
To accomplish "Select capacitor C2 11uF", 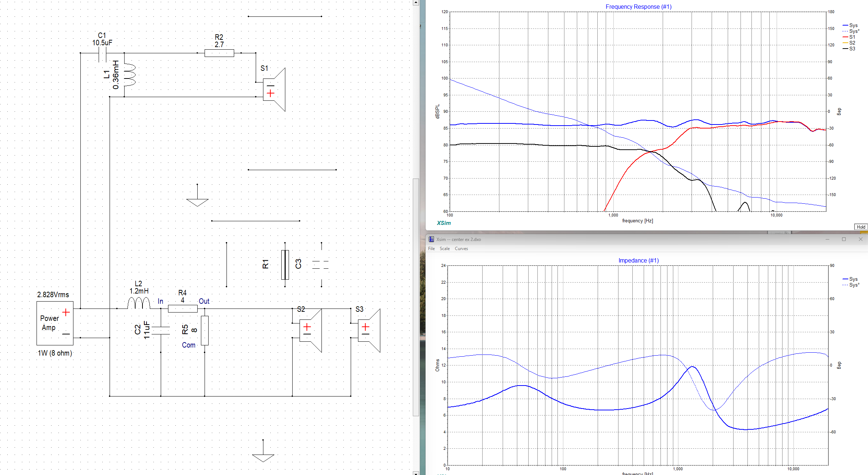I will [161, 330].
